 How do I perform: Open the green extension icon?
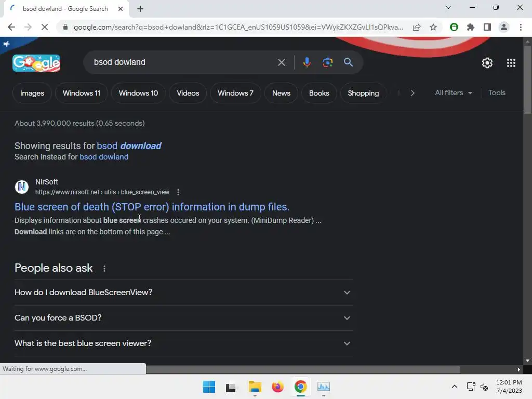(454, 27)
